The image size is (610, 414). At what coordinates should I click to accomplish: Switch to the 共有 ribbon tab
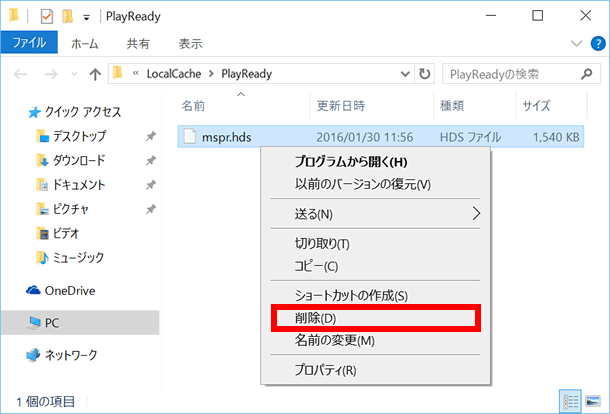pos(138,44)
